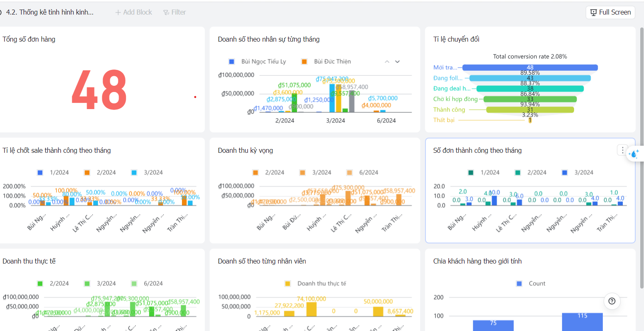Toggle 1/2024 series in Tỉ lệ chốt sale chart

point(53,172)
